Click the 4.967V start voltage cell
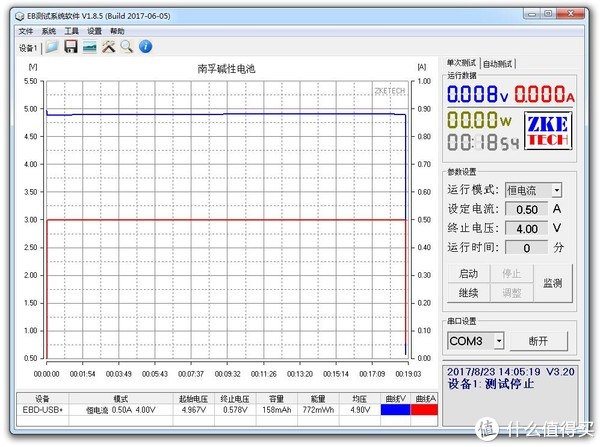This screenshot has height=447, width=600. 194,410
